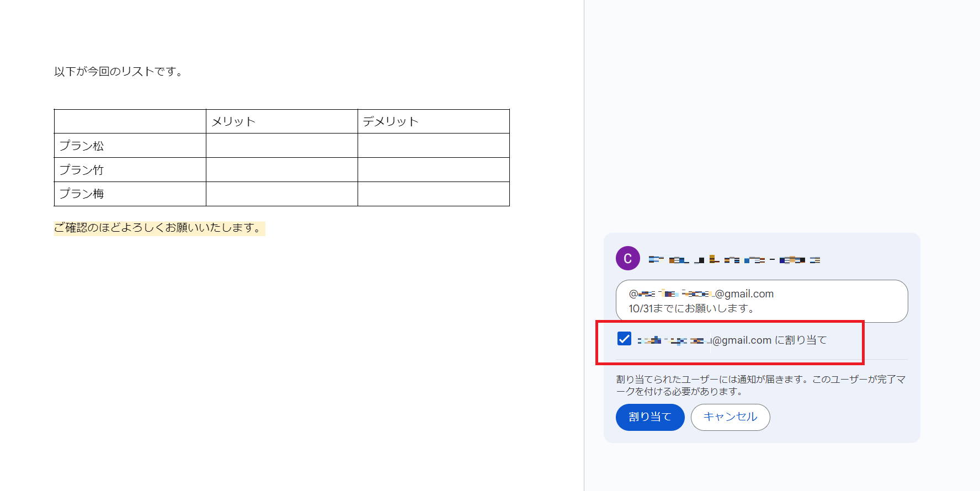Click the empty メリット cell for プラン梅
This screenshot has width=980, height=491.
click(281, 194)
